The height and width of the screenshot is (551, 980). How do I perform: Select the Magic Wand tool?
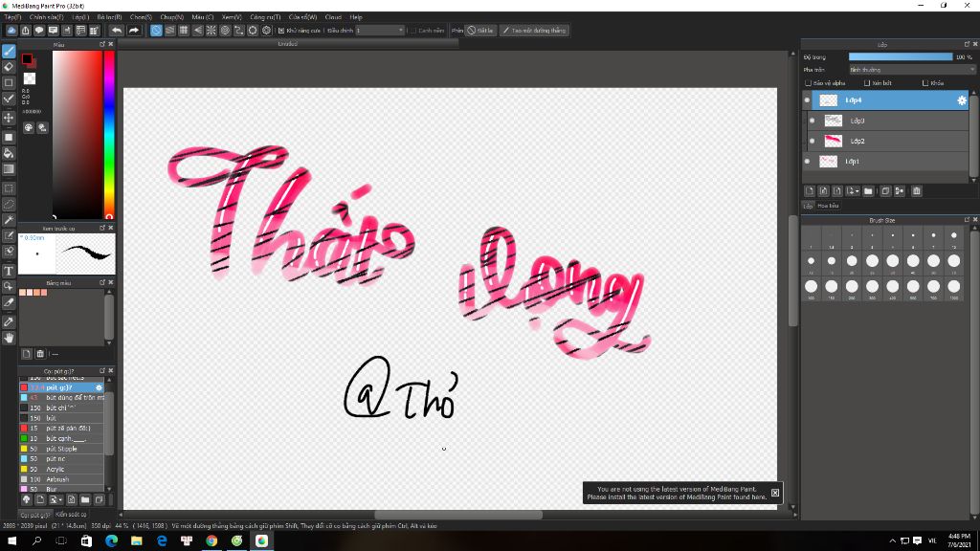pyautogui.click(x=9, y=220)
